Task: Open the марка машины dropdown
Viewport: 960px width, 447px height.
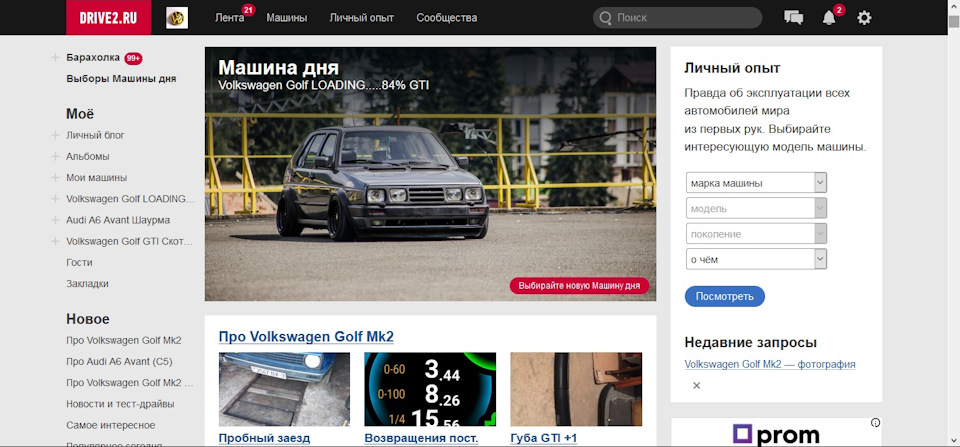Action: pos(756,182)
